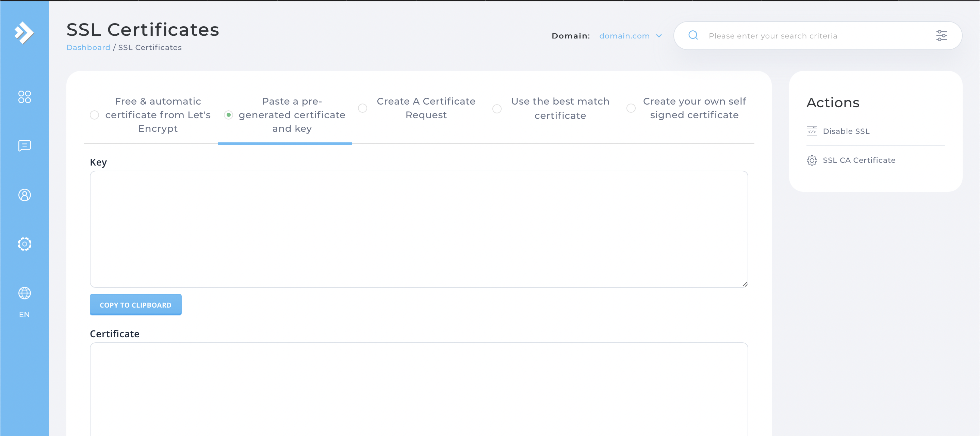Image resolution: width=980 pixels, height=436 pixels.
Task: Open the messages chat icon in sidebar
Action: [24, 146]
